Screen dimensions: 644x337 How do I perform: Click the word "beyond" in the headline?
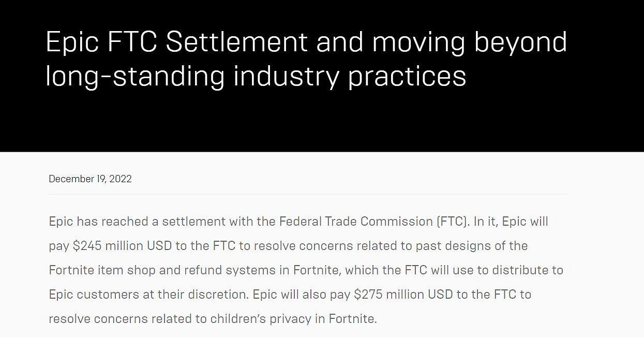(520, 42)
